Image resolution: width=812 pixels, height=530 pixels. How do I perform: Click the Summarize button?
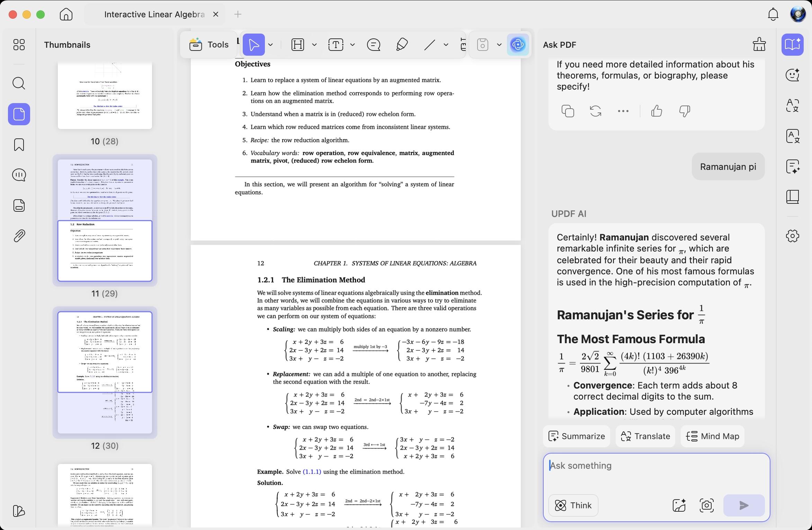coord(577,436)
